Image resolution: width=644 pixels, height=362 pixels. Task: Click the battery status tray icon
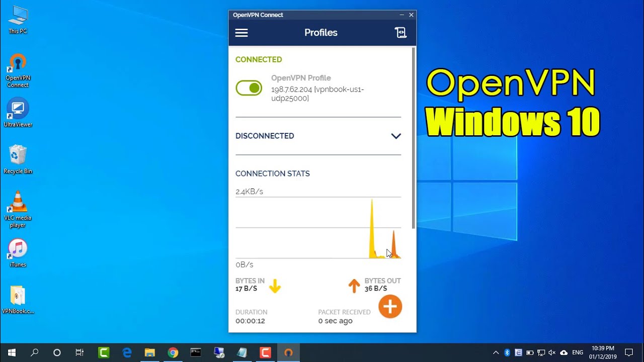pyautogui.click(x=530, y=352)
